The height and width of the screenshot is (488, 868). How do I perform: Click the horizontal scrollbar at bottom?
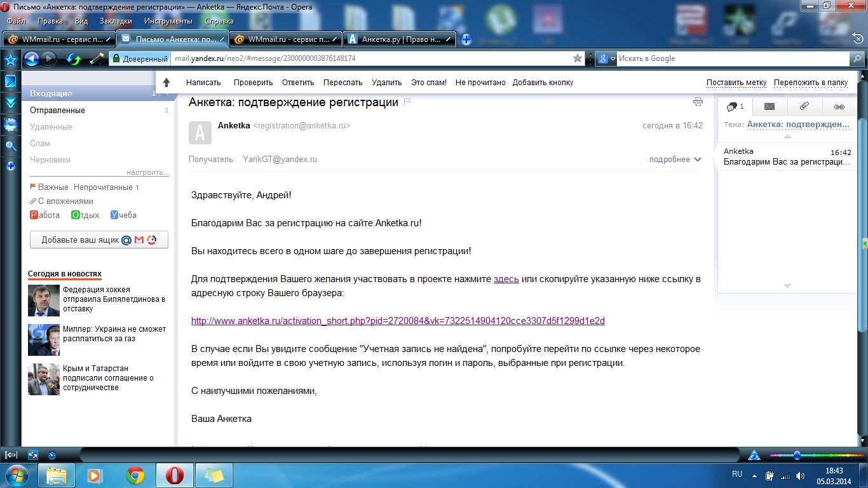coord(410,455)
